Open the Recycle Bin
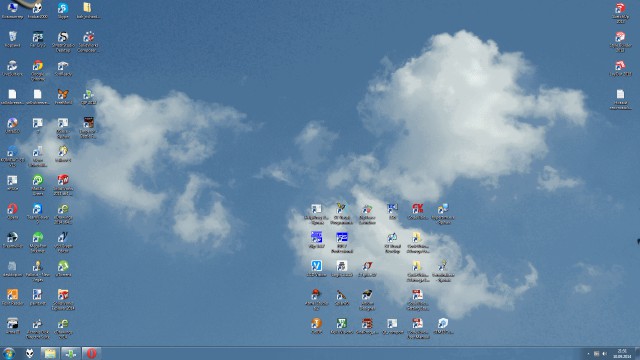Viewport: 640px width, 360px height. click(12, 39)
